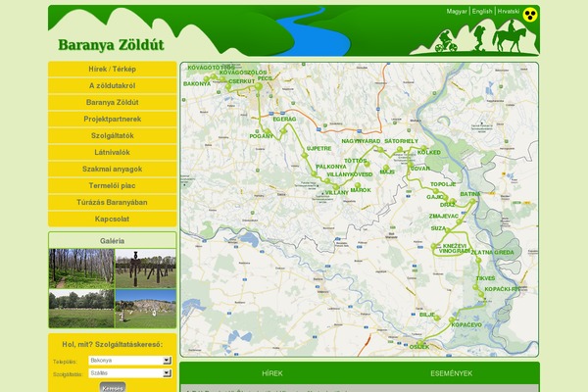Click the PÉCS map marker

[x=259, y=86]
